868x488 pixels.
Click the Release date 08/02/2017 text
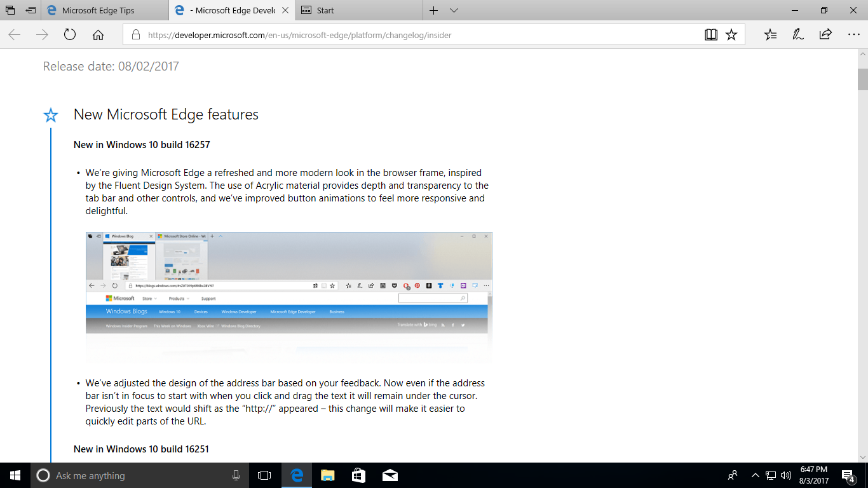(x=111, y=66)
